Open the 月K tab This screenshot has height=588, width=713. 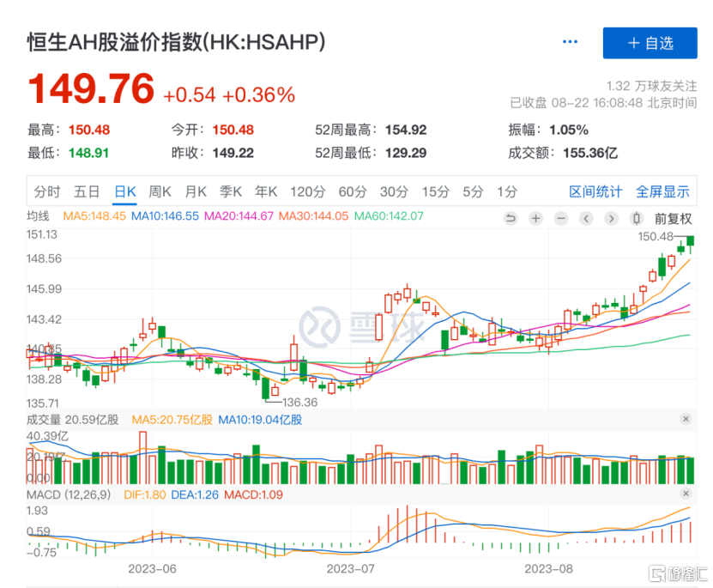coord(196,192)
